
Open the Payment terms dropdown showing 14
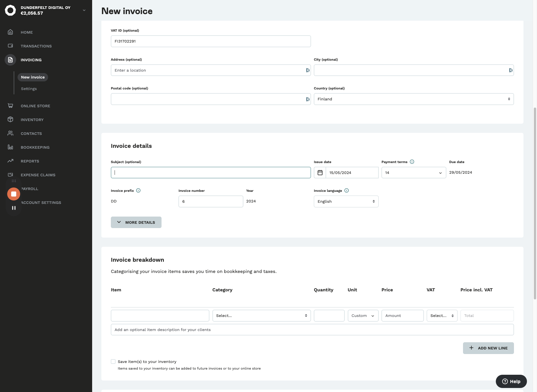pos(414,173)
